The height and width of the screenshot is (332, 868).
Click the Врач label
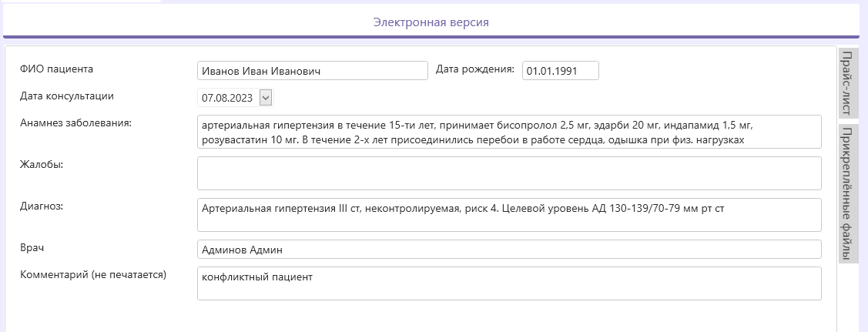tap(32, 247)
